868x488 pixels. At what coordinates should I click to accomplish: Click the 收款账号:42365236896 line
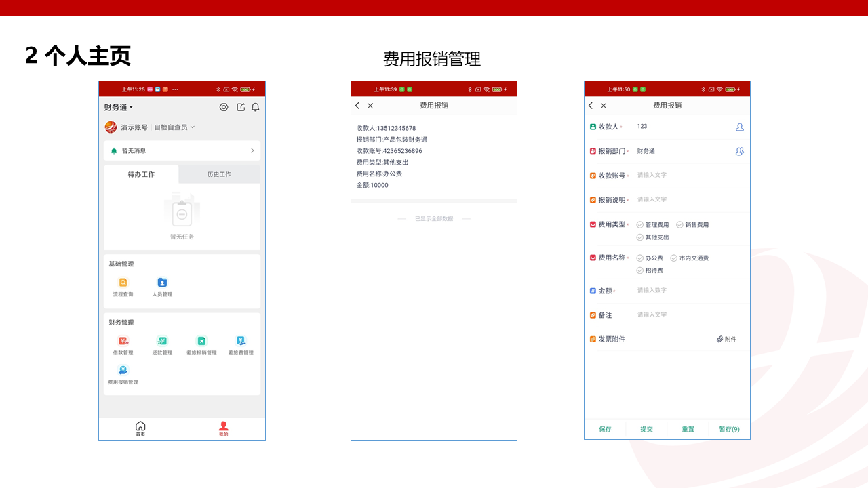pyautogui.click(x=389, y=151)
